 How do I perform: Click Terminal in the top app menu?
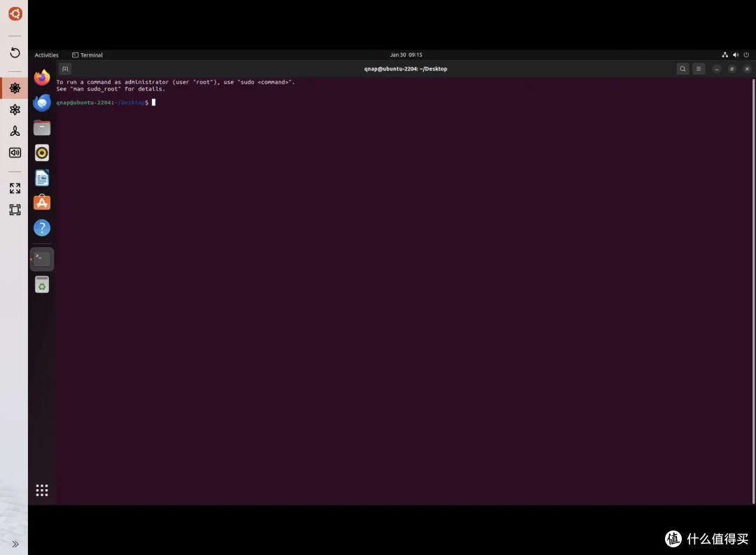[x=87, y=55]
